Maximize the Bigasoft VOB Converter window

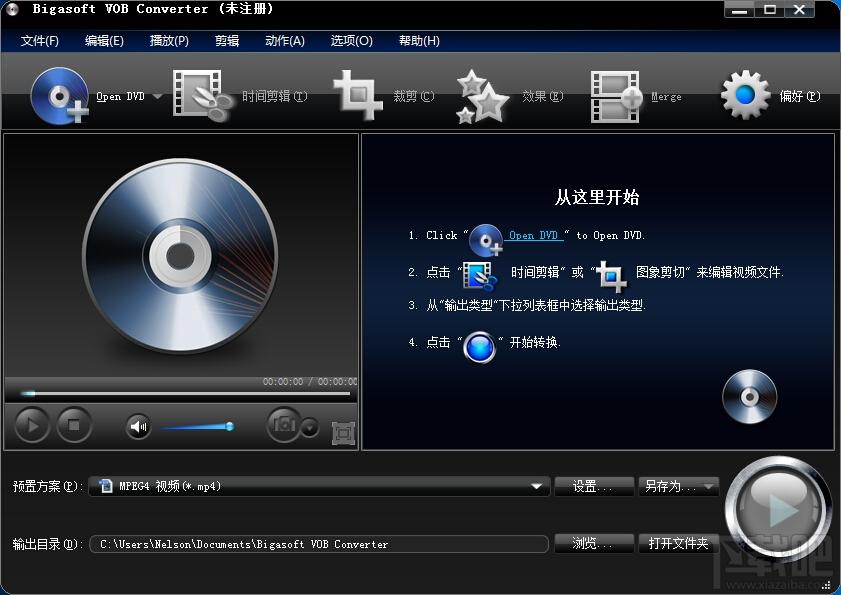pyautogui.click(x=770, y=10)
